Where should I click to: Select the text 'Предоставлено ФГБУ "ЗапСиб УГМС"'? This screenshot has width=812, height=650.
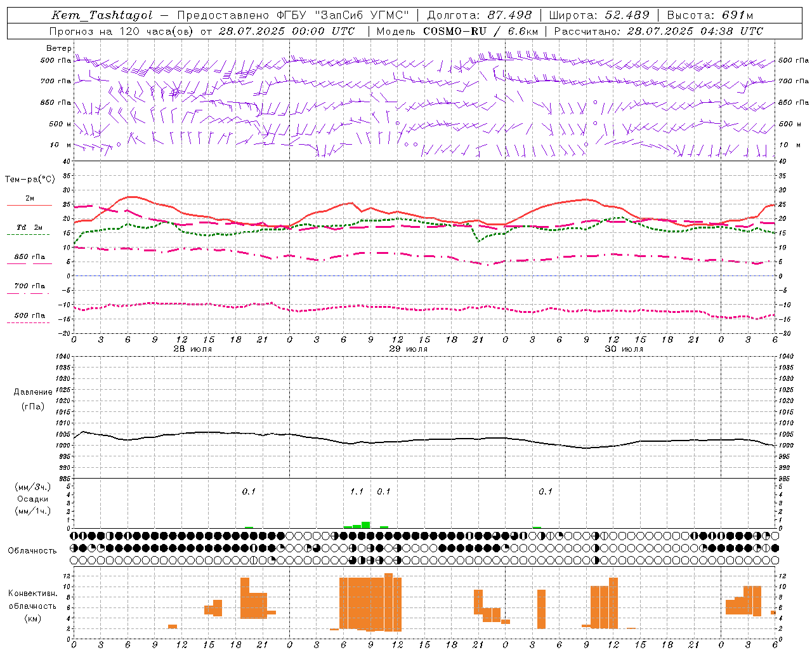coord(293,15)
